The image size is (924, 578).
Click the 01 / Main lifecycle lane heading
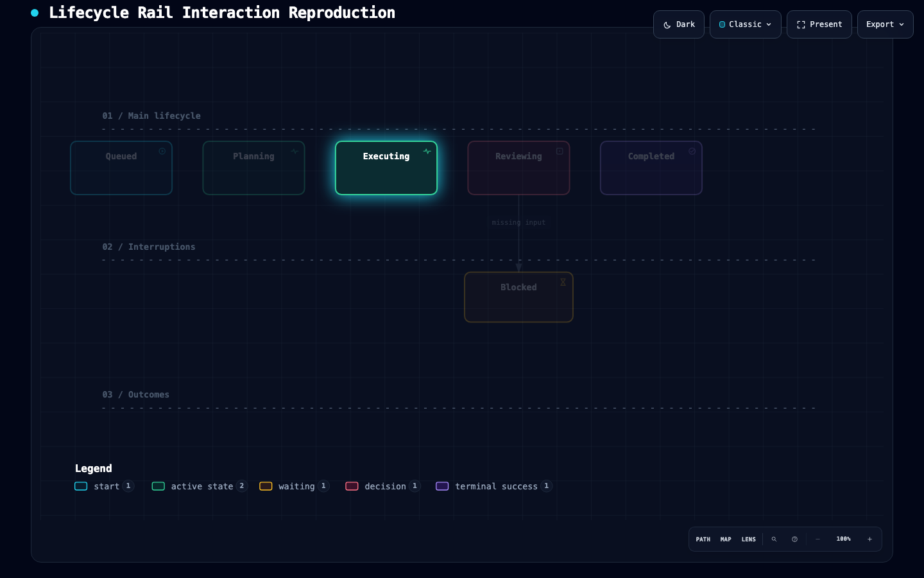click(151, 116)
